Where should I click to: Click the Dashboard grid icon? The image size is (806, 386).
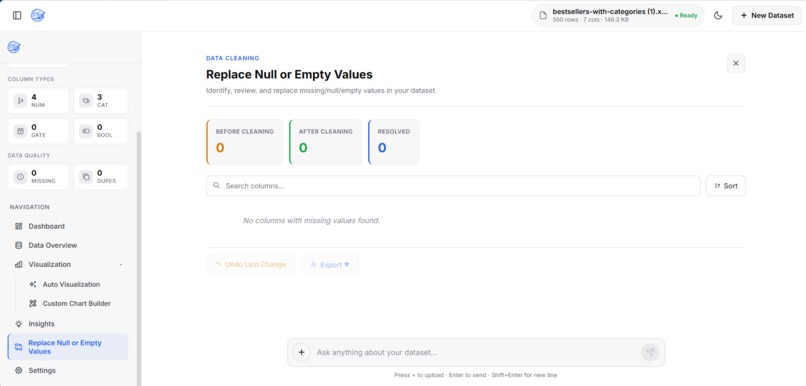click(19, 226)
